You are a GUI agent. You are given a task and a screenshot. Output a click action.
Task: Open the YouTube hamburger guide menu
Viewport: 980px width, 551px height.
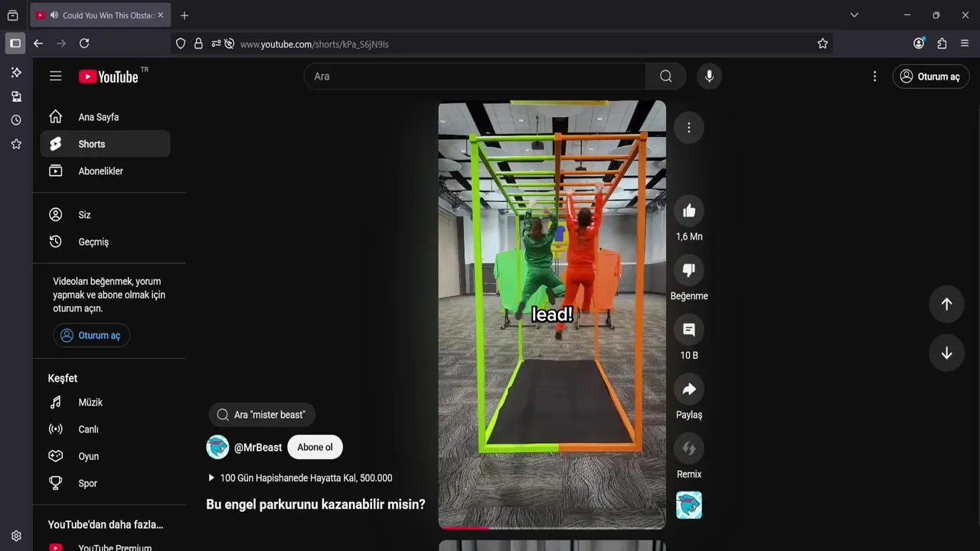pyautogui.click(x=55, y=76)
